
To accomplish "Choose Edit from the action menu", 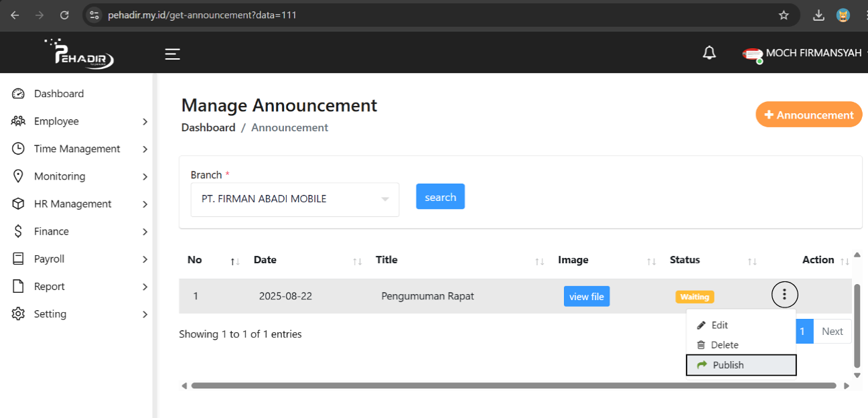I will [x=720, y=325].
